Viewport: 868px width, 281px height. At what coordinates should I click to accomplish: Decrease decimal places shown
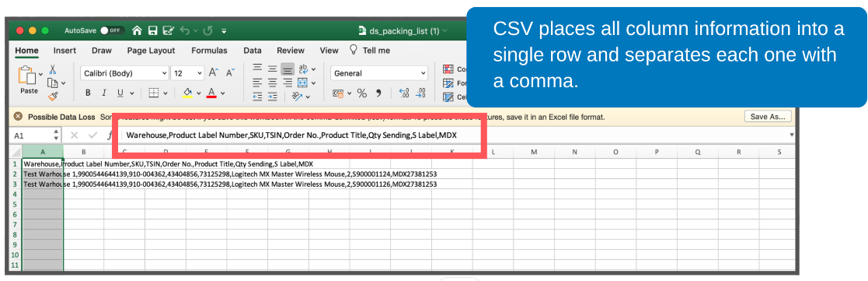click(421, 93)
